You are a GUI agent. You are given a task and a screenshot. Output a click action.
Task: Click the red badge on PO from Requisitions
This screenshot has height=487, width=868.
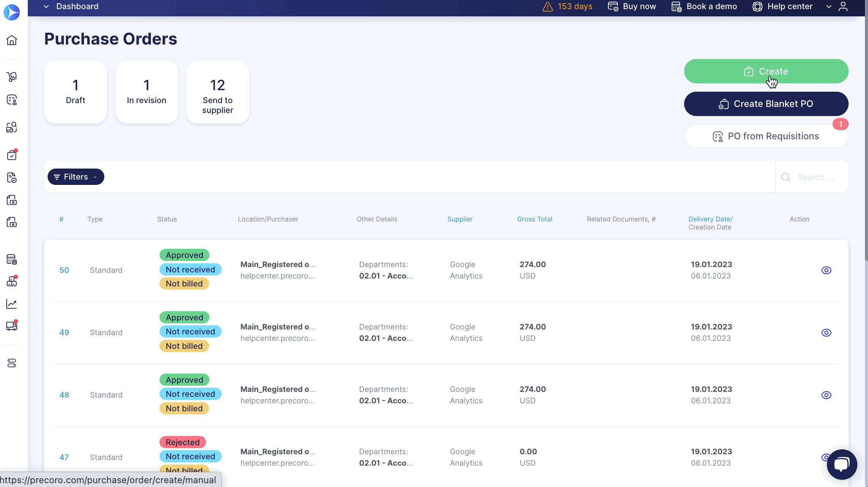[840, 124]
